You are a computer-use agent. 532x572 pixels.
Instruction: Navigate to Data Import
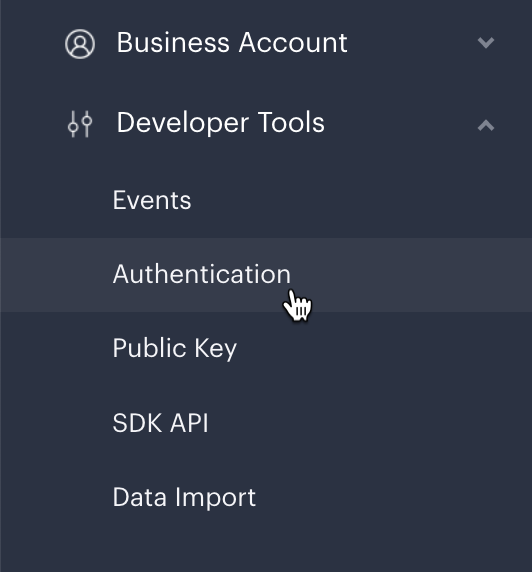(x=184, y=498)
